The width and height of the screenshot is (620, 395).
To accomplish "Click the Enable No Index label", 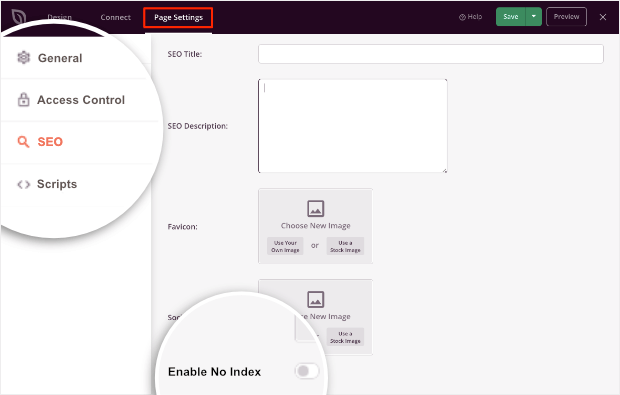I will [x=214, y=372].
